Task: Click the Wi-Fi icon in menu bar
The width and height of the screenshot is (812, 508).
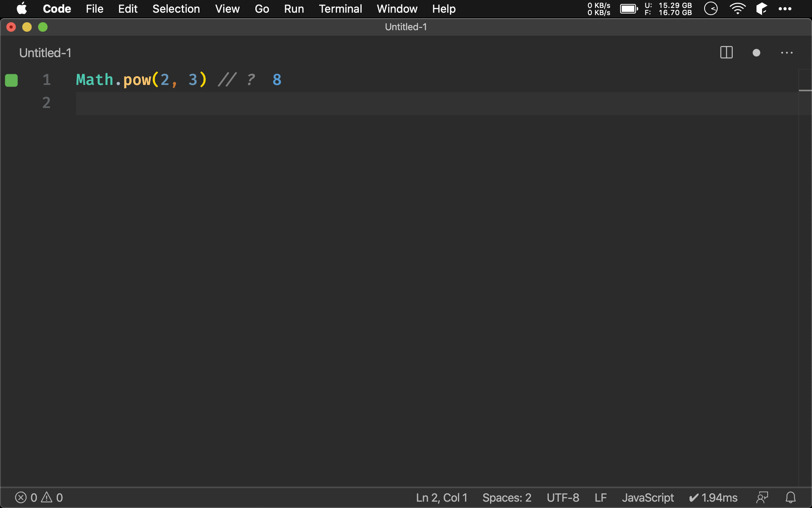Action: click(x=737, y=9)
